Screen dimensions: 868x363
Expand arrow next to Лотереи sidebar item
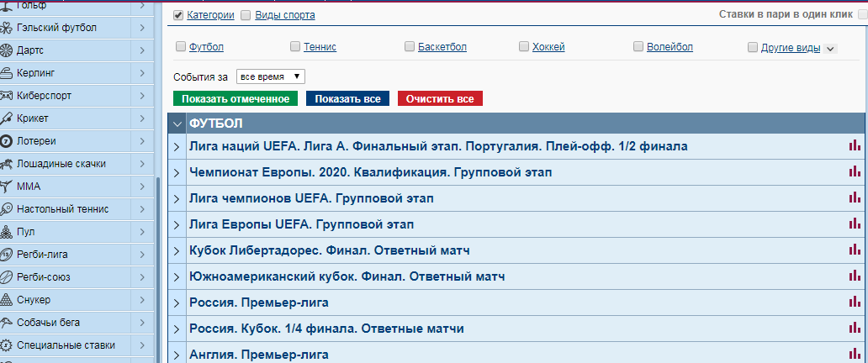click(x=142, y=141)
